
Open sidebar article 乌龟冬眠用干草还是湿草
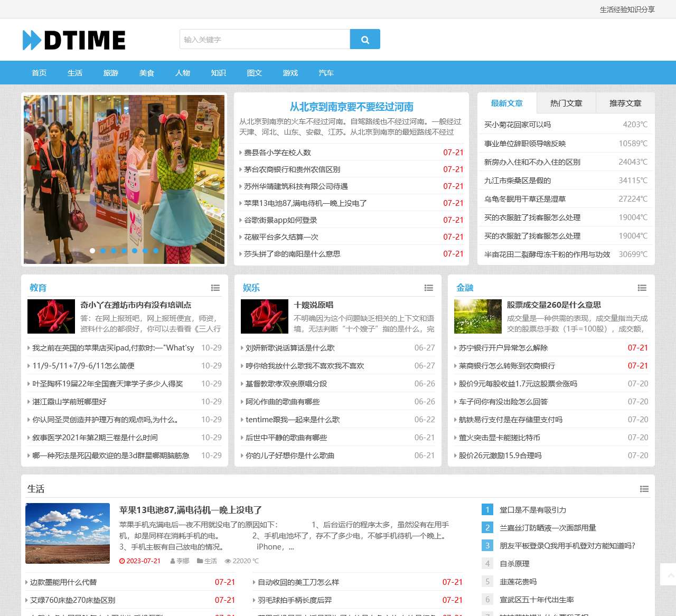click(525, 199)
